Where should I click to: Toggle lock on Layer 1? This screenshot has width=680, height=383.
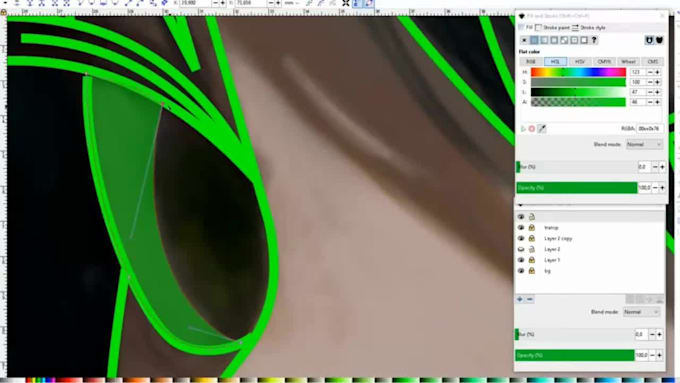pos(532,260)
